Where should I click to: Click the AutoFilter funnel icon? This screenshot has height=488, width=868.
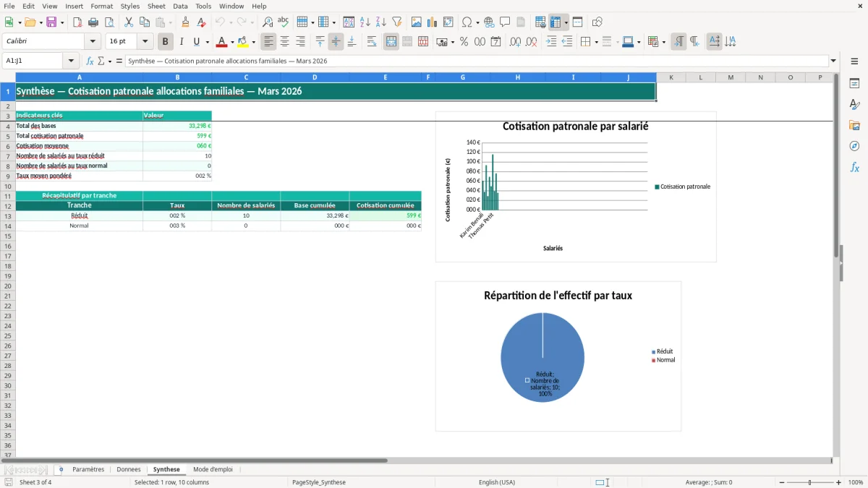(397, 22)
